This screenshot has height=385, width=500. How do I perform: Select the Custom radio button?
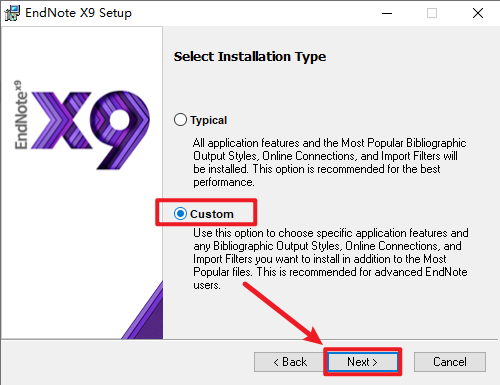pos(180,214)
